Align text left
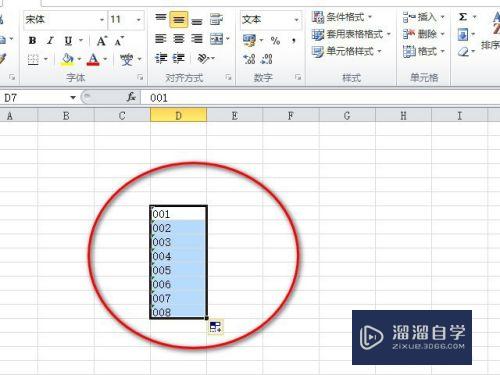The image size is (500, 375). [x=161, y=39]
